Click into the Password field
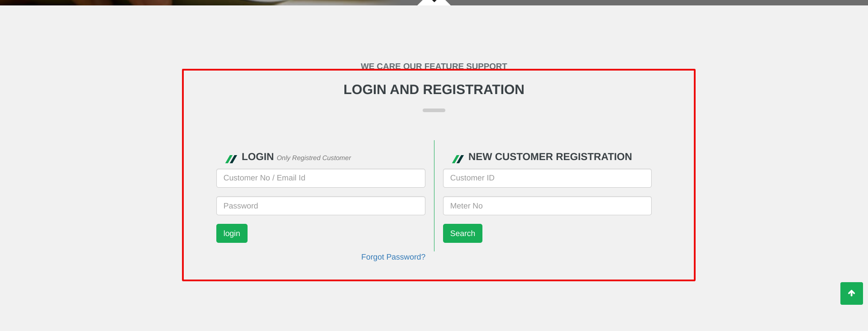Image resolution: width=868 pixels, height=331 pixels. (x=320, y=206)
